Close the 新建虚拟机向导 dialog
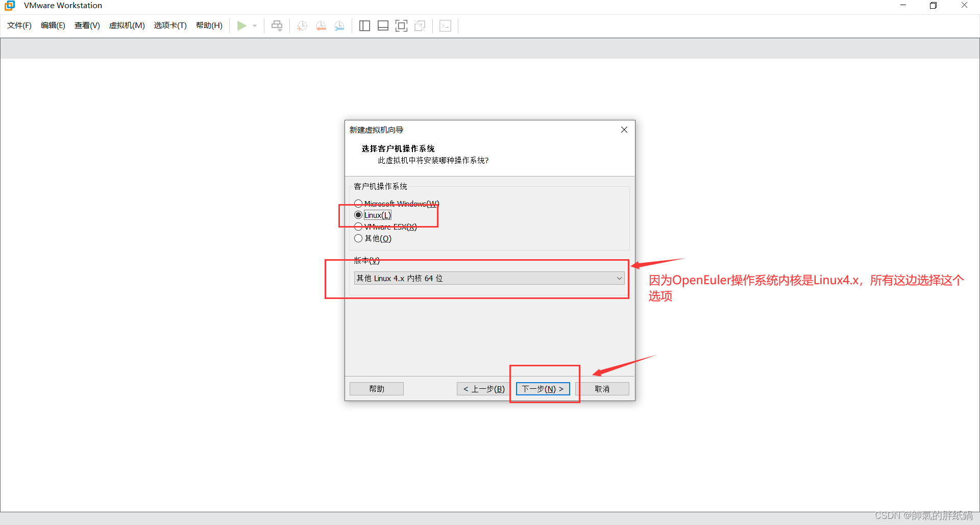The height and width of the screenshot is (525, 980). pos(624,130)
